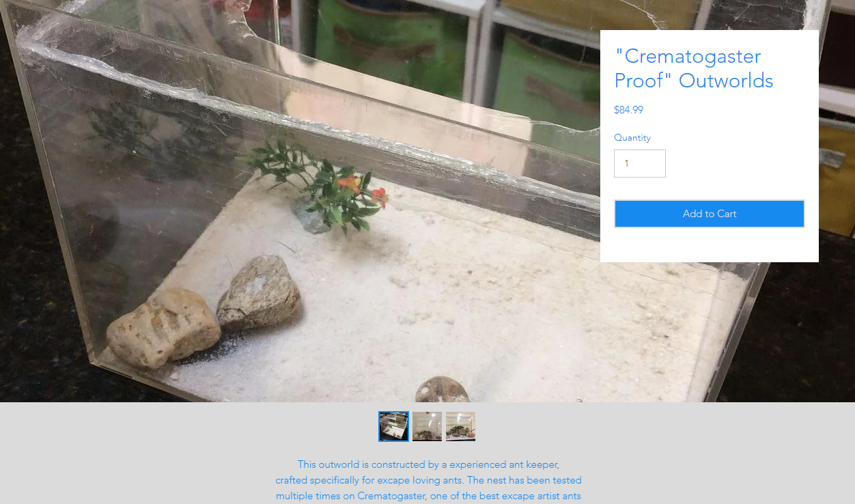Click the gray area beside the thumbnails

pos(649,427)
